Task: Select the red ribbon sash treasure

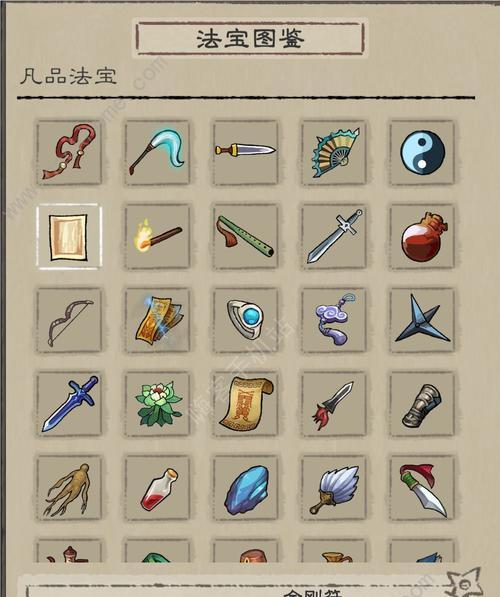Action: point(69,152)
